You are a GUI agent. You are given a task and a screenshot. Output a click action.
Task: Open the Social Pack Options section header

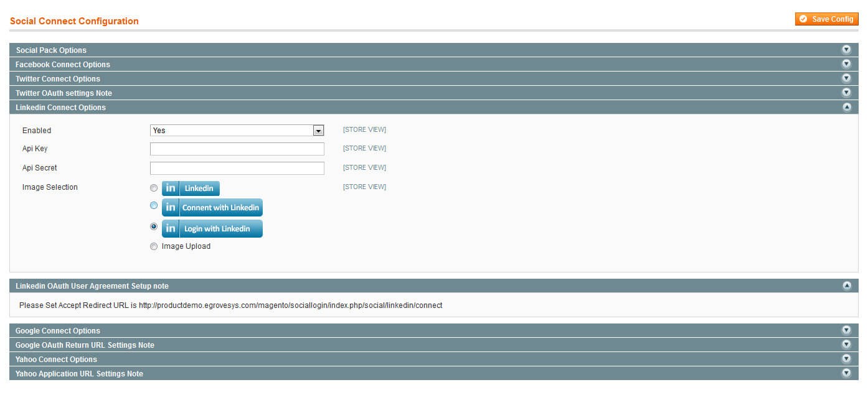tap(434, 50)
